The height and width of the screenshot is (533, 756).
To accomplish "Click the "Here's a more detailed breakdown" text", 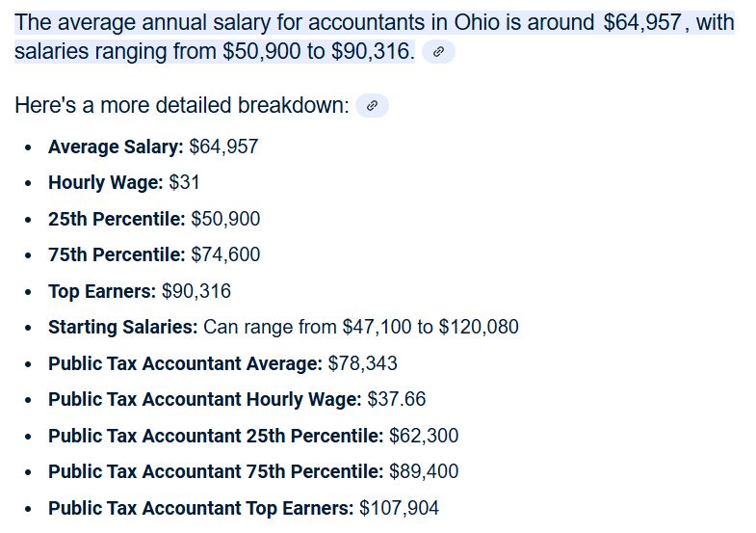I will [x=181, y=106].
